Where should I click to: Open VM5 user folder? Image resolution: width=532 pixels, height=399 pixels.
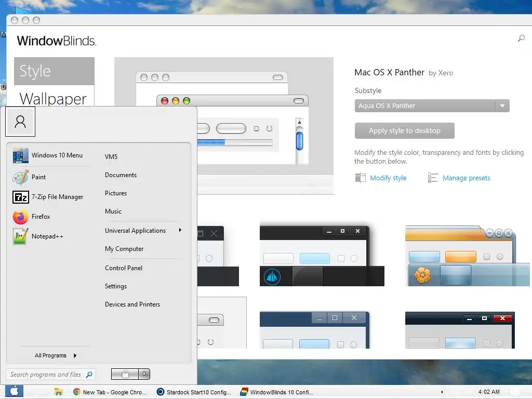pos(111,157)
